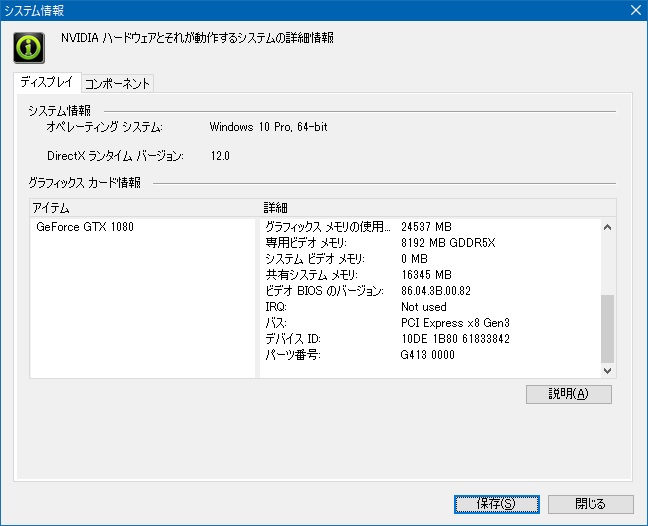Select the デバイス ID row label
This screenshot has width=648, height=526.
tap(293, 339)
